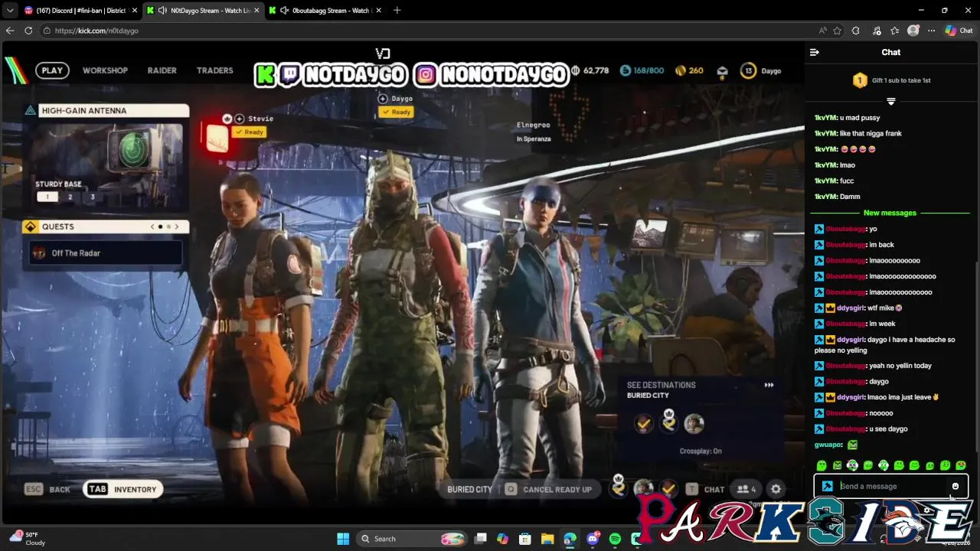The width and height of the screenshot is (980, 551).
Task: Add this page to favorites
Action: (x=838, y=31)
